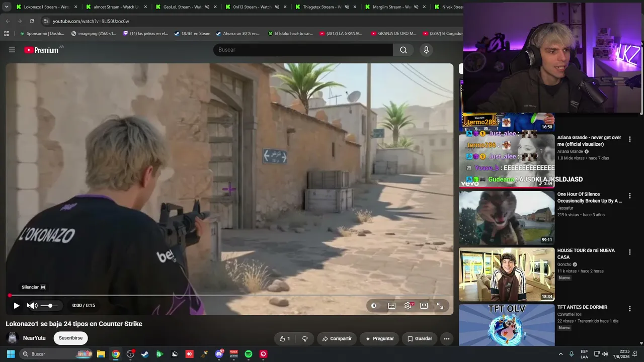Open the HOUSE TOUR video thumbnail
Viewport: 644px width, 362px height.
pos(507,274)
